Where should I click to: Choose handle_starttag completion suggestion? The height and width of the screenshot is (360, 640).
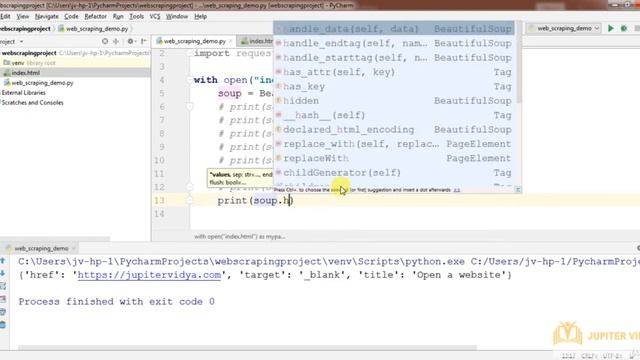click(x=394, y=58)
